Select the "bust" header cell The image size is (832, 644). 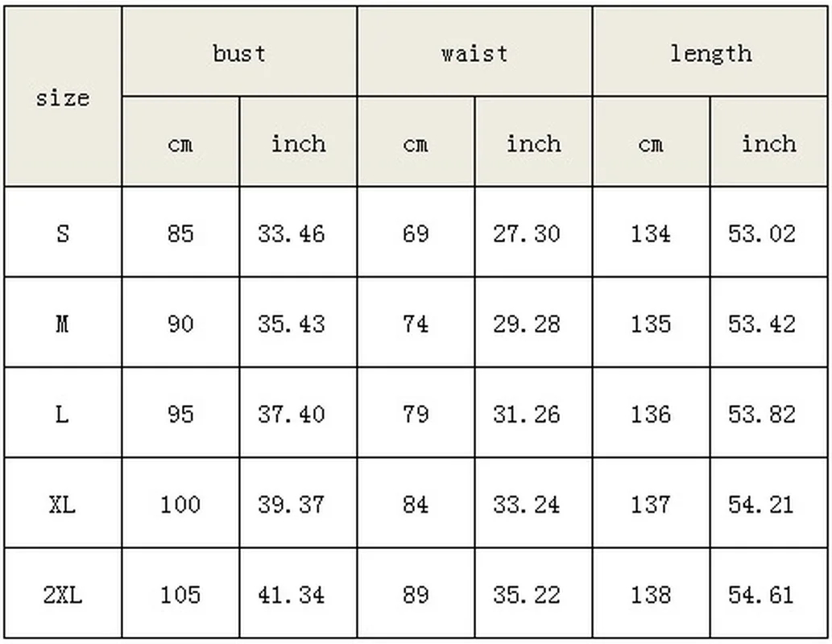[x=239, y=53]
